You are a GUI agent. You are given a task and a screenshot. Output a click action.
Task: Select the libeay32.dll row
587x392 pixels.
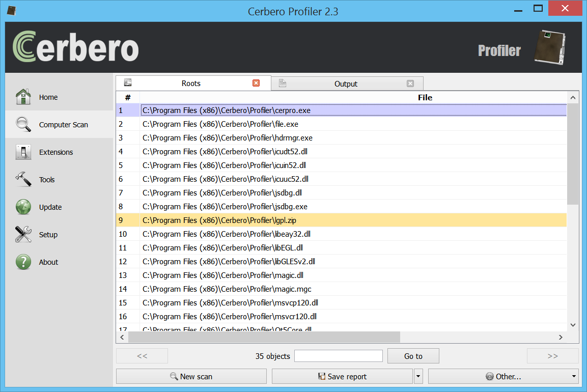[342, 234]
